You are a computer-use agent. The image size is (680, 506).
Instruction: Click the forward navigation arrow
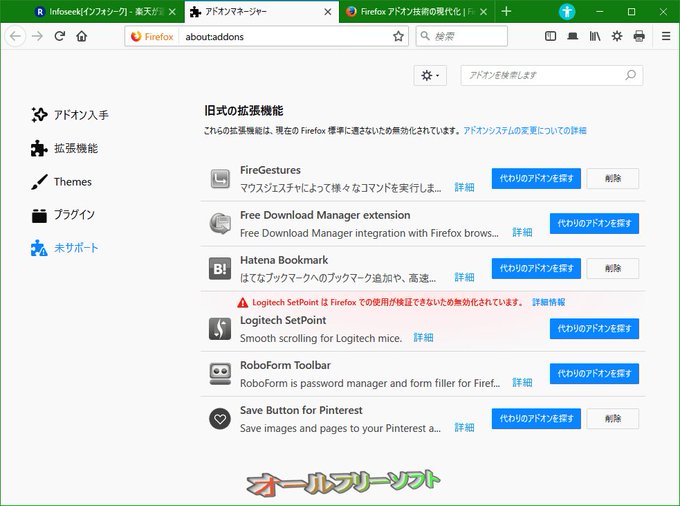[x=38, y=36]
